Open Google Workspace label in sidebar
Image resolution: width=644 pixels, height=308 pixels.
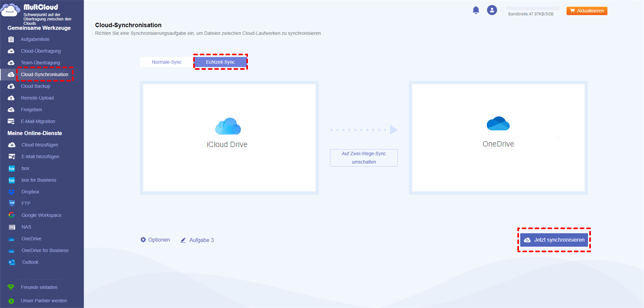(41, 215)
